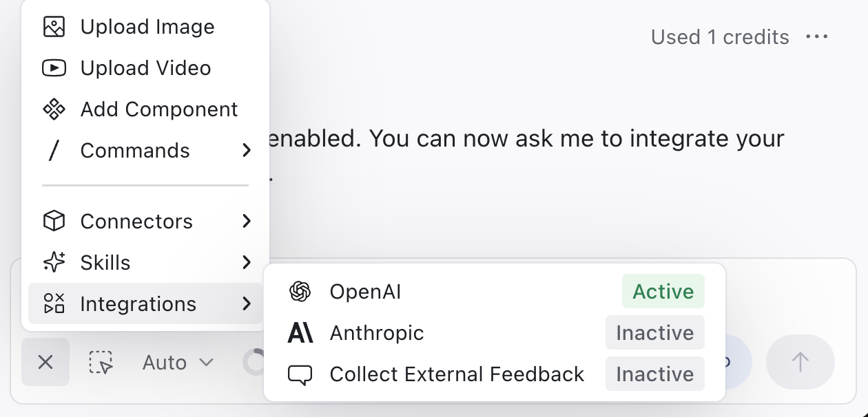The width and height of the screenshot is (868, 417).
Task: Click the Upload Image icon
Action: point(54,27)
